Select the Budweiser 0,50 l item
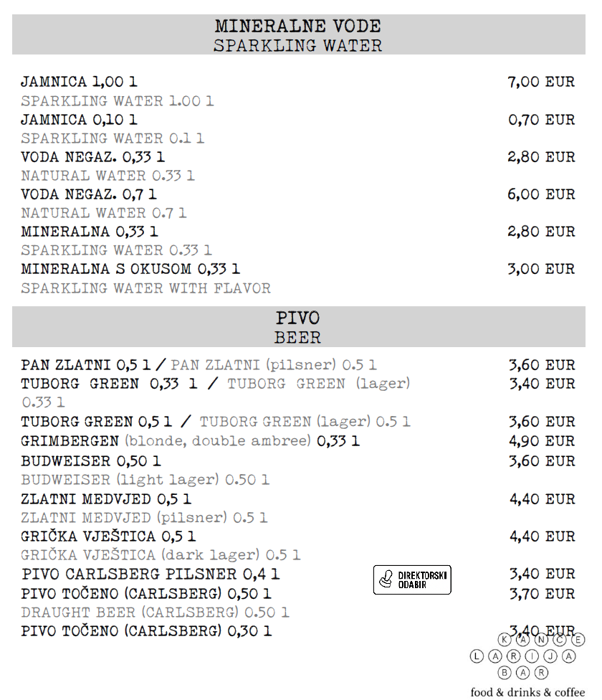Screen dimensions: 602x700 (x=90, y=460)
